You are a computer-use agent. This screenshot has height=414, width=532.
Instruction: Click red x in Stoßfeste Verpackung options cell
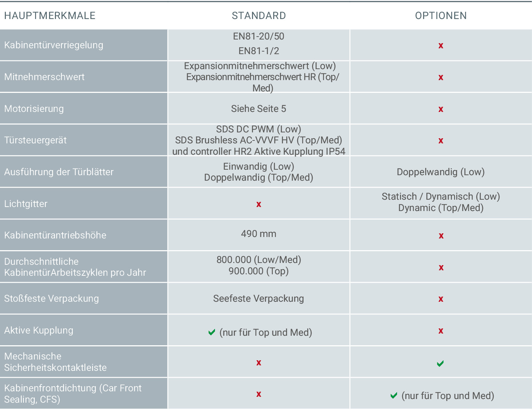coord(441,299)
